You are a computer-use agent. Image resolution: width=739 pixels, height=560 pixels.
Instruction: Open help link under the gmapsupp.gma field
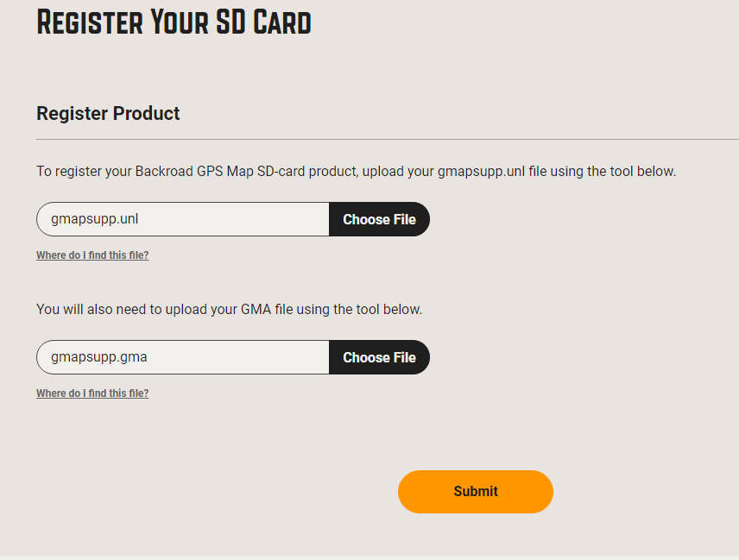click(x=92, y=393)
